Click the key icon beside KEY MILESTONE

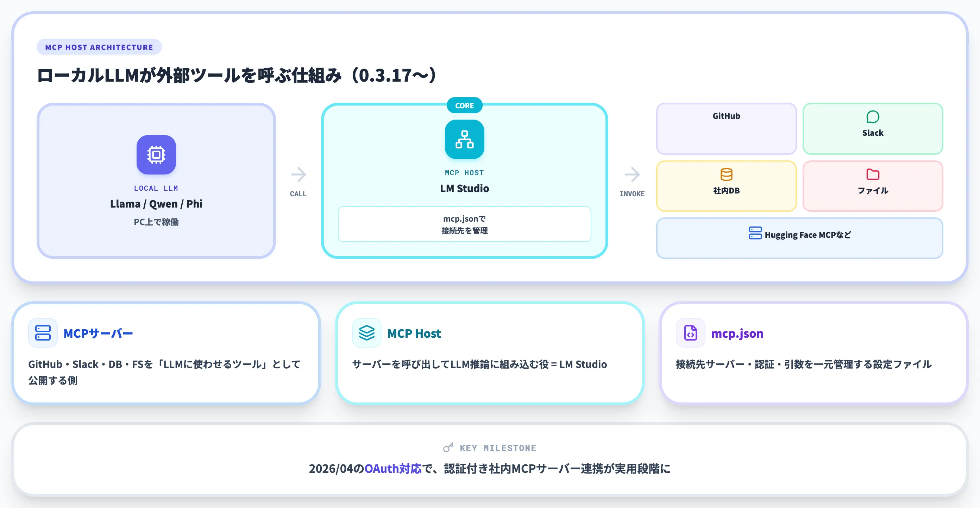click(x=448, y=447)
